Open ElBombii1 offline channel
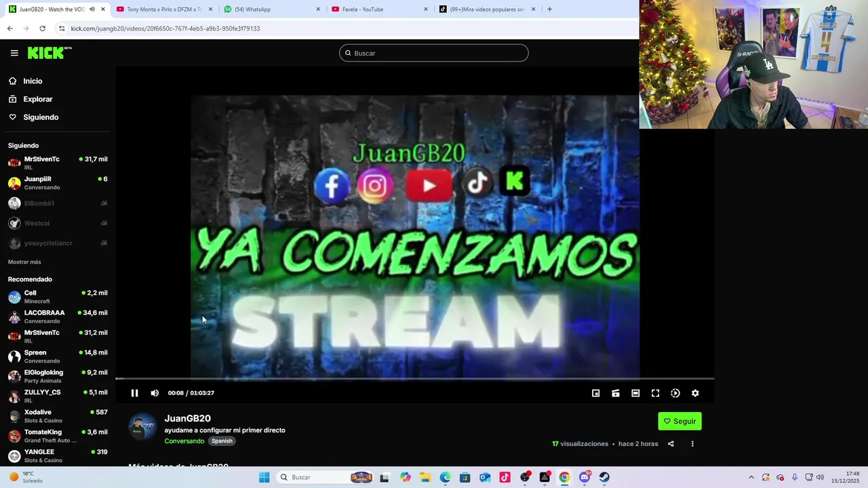The height and width of the screenshot is (488, 868). click(x=58, y=203)
